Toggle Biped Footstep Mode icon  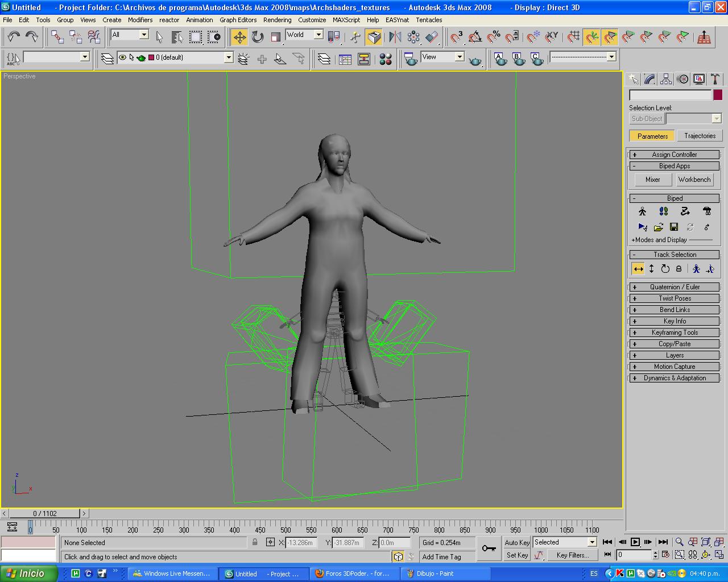click(x=664, y=211)
